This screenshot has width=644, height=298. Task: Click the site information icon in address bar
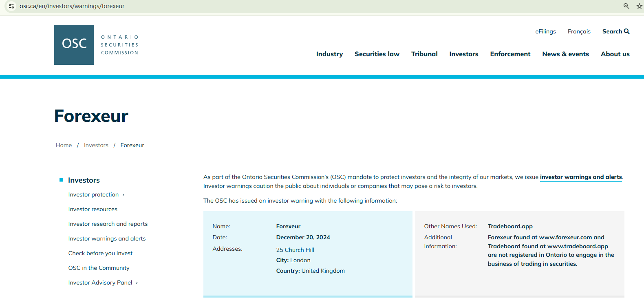(x=11, y=6)
